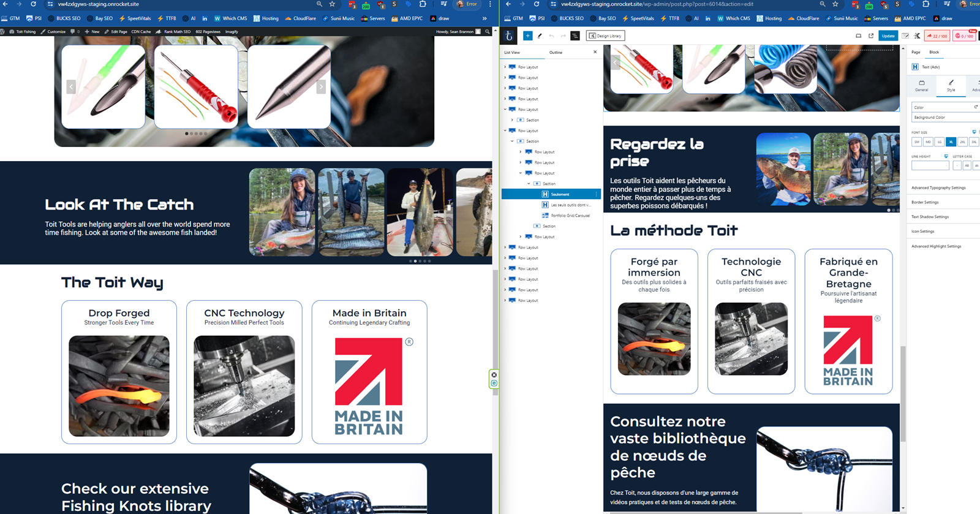This screenshot has height=514, width=980.
Task: Click the blue block inserter plus button
Action: click(x=527, y=36)
